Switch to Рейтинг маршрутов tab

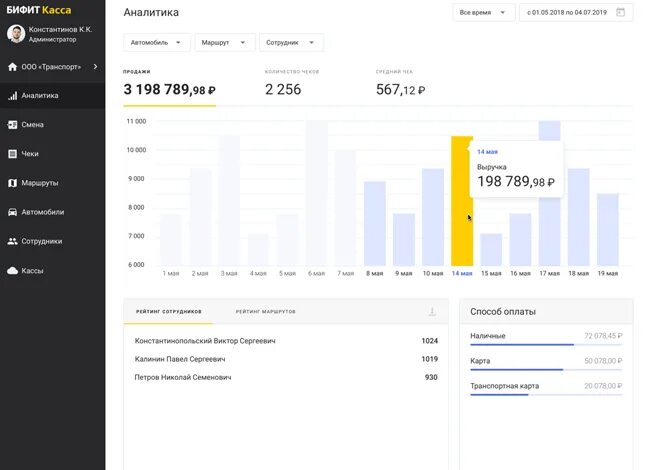point(266,311)
